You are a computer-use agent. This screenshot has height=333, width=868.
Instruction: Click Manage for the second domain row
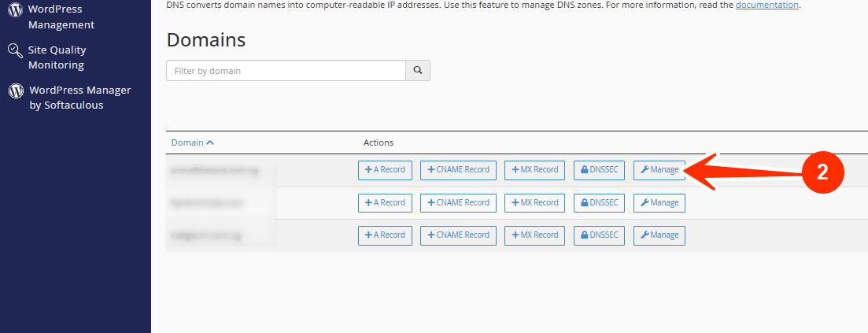click(x=659, y=203)
